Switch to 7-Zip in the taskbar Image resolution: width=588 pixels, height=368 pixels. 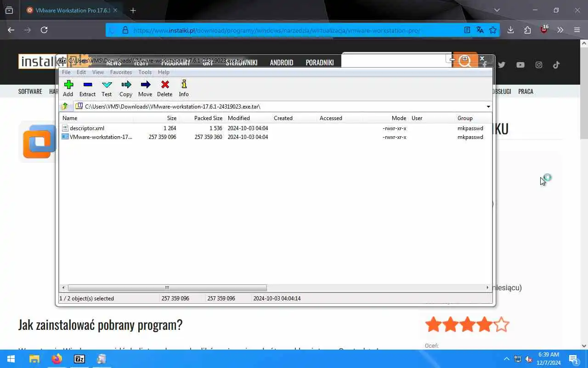[x=79, y=359]
